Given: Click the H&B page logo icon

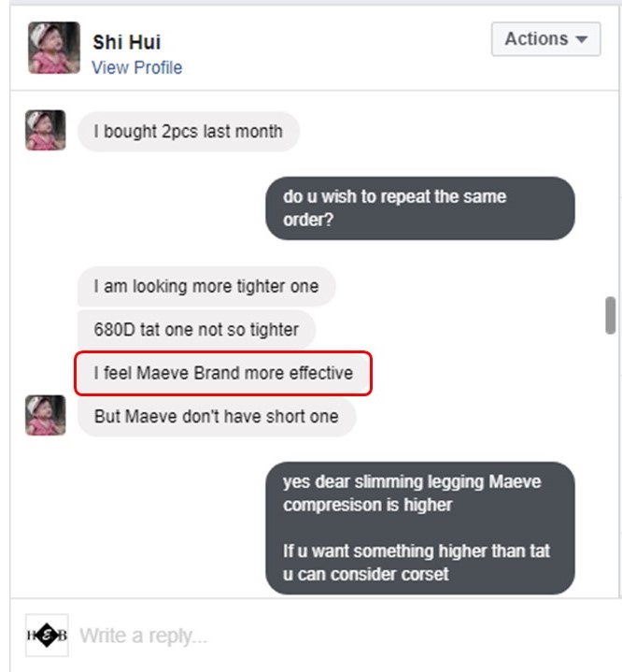Looking at the screenshot, I should coord(47,636).
